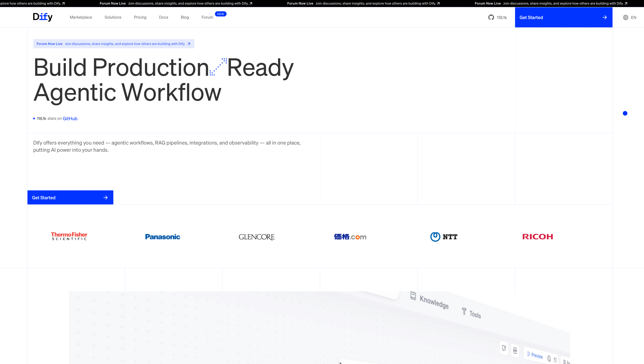Open the Blog nav link
Image resolution: width=644 pixels, height=364 pixels.
click(x=185, y=17)
